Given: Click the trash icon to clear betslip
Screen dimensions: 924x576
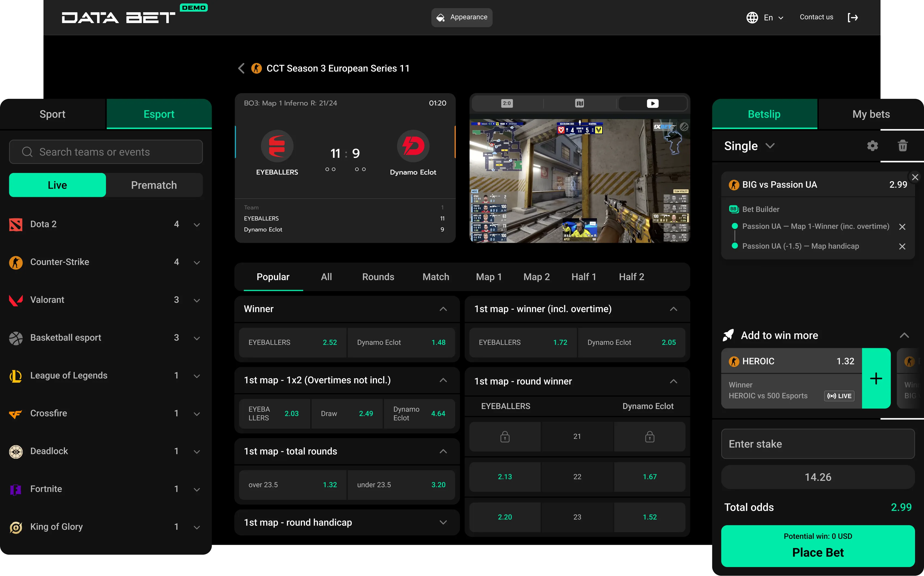Looking at the screenshot, I should point(902,146).
